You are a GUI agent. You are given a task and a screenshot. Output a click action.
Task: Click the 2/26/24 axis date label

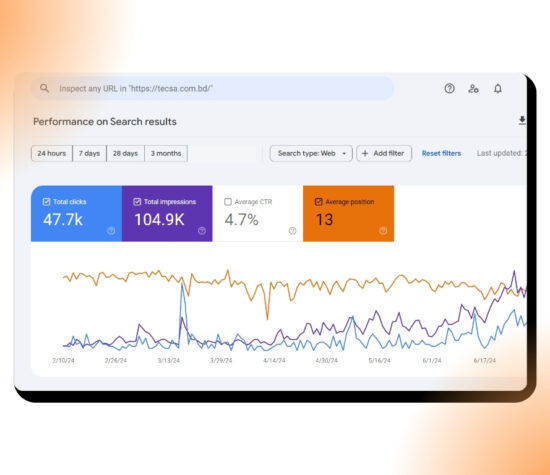(116, 360)
